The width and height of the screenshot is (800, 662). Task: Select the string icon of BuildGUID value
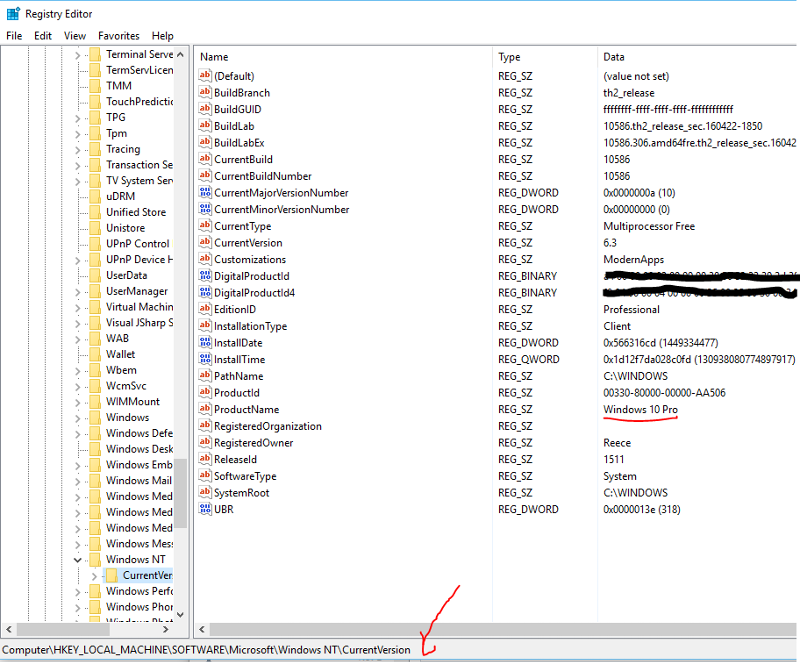(205, 109)
